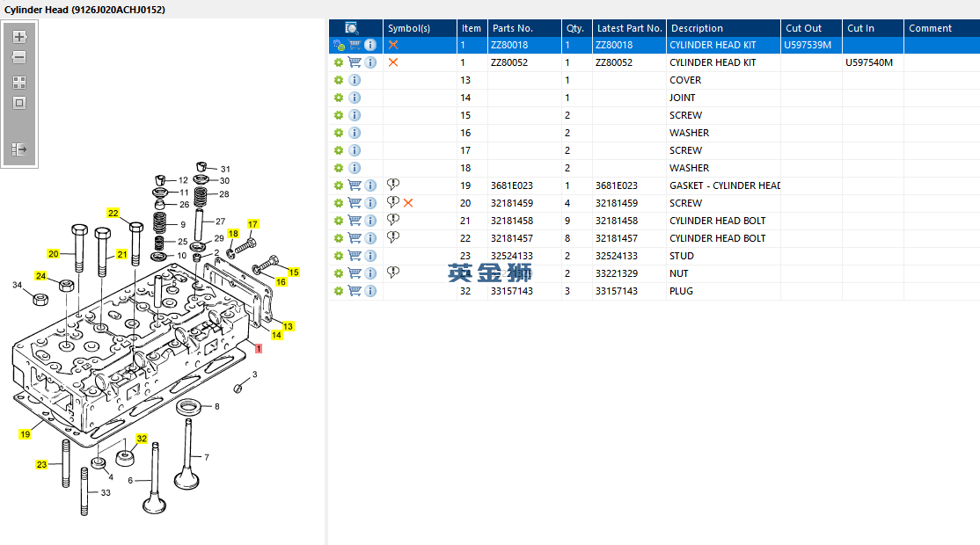
Task: Click the Cut Out column header
Action: pos(803,28)
